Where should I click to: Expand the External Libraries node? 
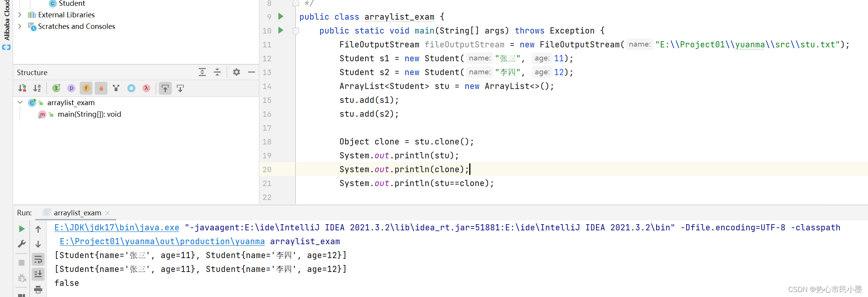[x=20, y=15]
